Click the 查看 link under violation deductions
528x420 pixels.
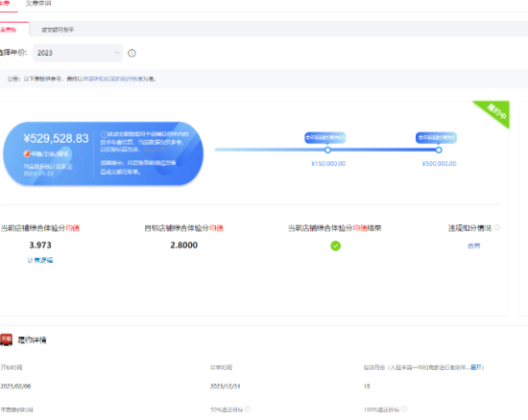[474, 245]
